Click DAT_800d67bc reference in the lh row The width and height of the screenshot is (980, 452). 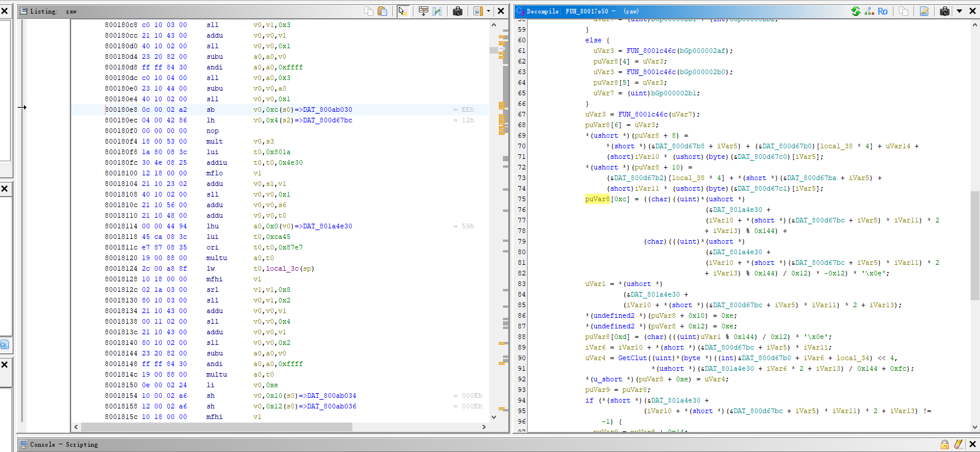pyautogui.click(x=327, y=120)
